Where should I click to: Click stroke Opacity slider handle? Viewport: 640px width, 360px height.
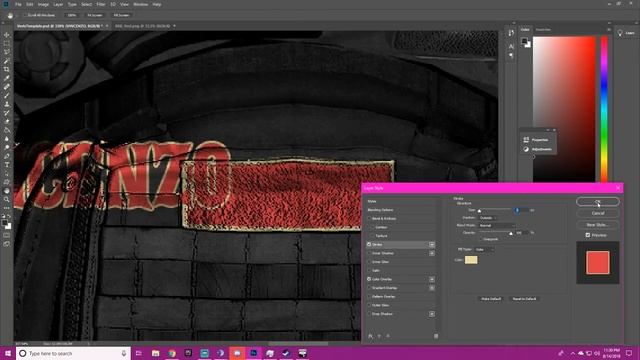click(511, 233)
